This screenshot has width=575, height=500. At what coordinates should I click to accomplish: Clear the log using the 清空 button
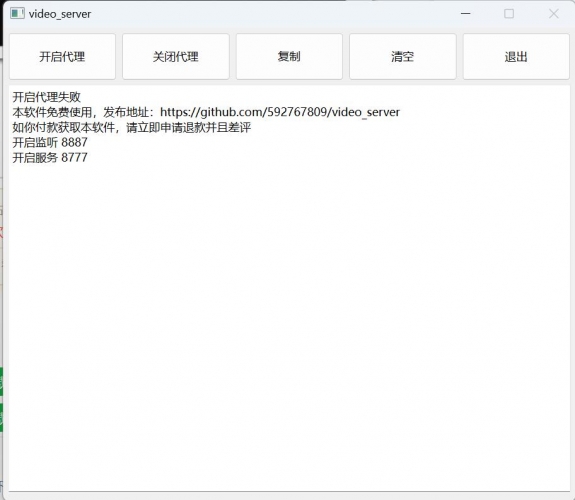tap(403, 56)
